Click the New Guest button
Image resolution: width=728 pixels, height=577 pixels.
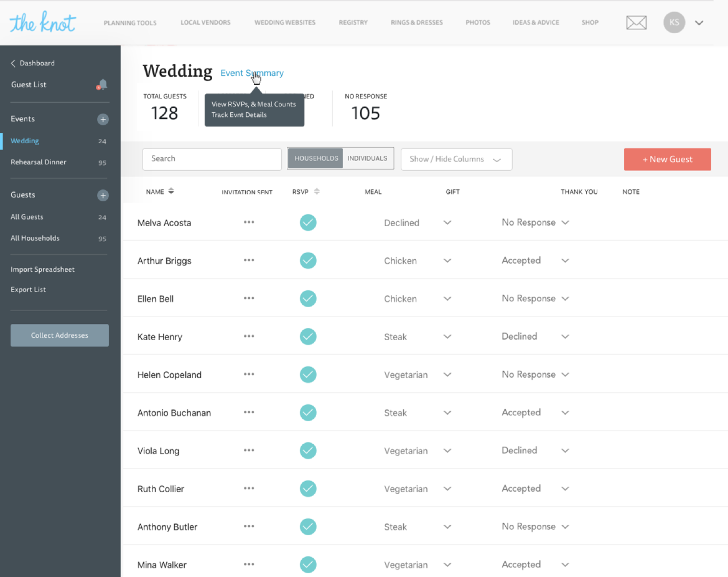tap(667, 159)
